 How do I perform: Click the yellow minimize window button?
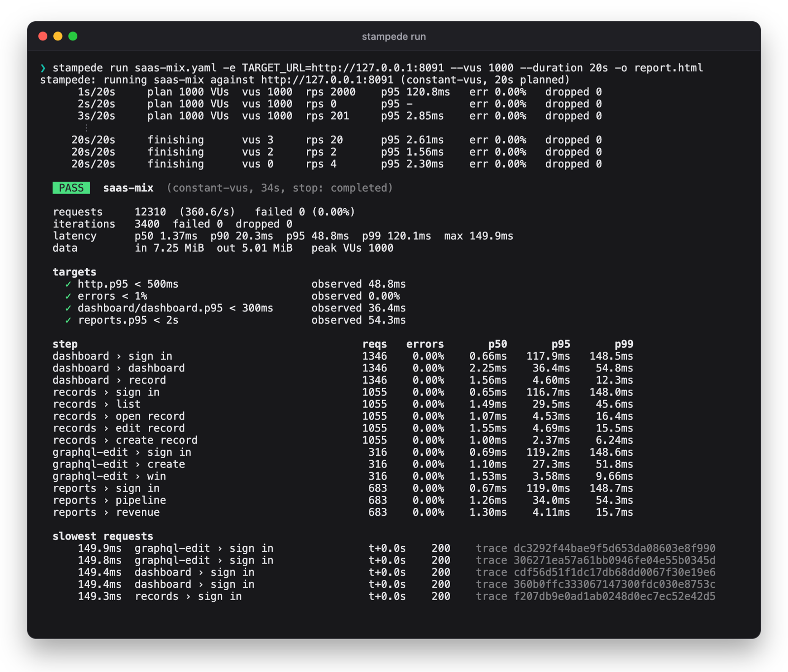pyautogui.click(x=58, y=36)
